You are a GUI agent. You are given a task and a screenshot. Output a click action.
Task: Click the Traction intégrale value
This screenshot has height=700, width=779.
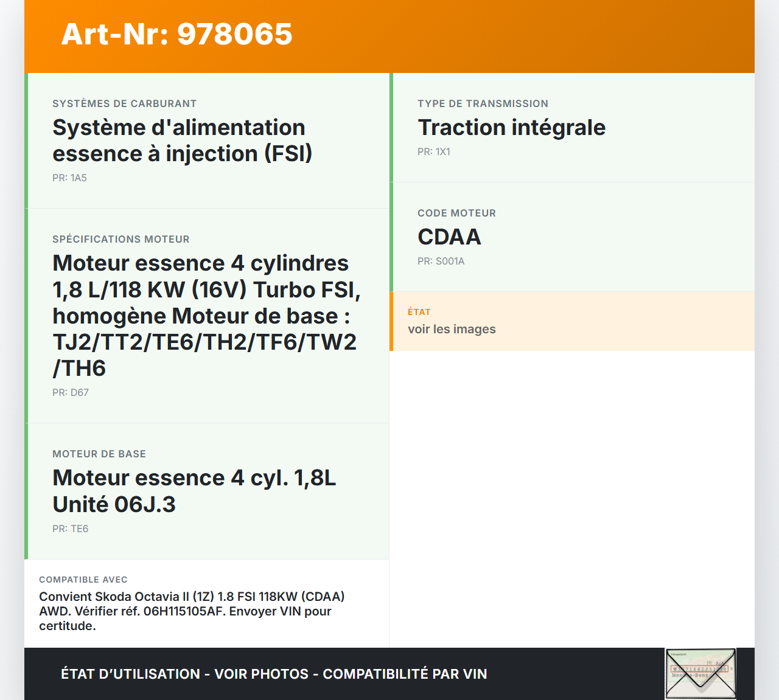point(511,127)
